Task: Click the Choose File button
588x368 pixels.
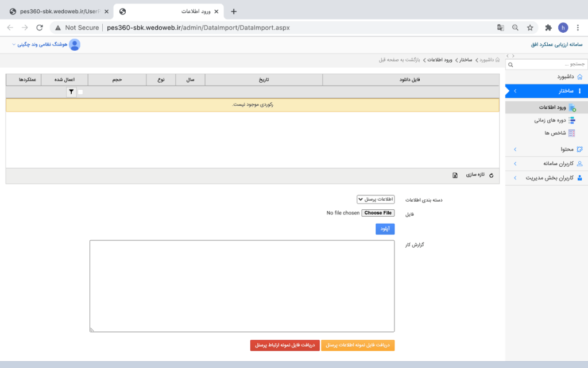Action: tap(378, 213)
